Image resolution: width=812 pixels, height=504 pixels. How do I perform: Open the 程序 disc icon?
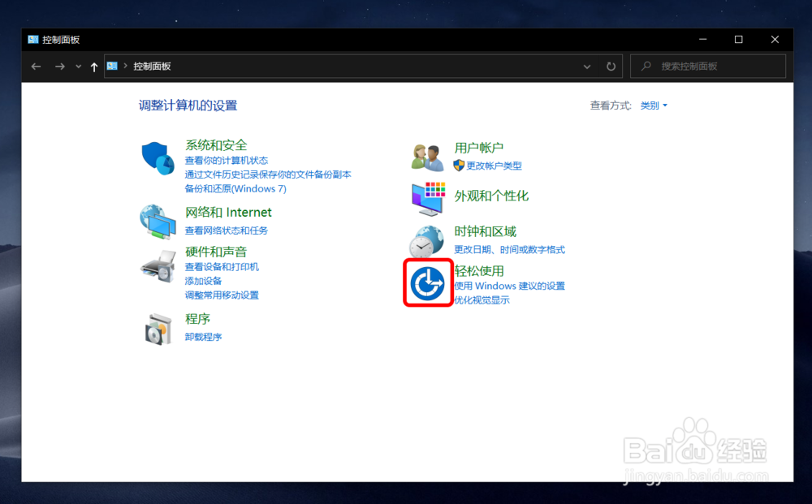pos(158,329)
